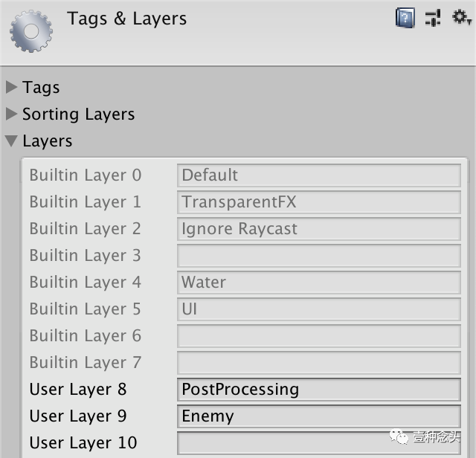This screenshot has height=458, width=476.
Task: Click the Tags & Layers title text
Action: coord(126,19)
